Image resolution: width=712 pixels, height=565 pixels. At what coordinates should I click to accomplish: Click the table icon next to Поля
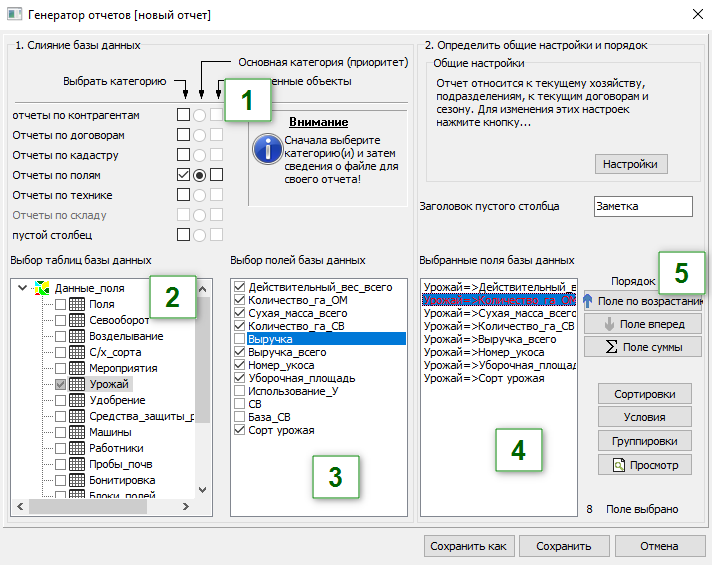[77, 304]
